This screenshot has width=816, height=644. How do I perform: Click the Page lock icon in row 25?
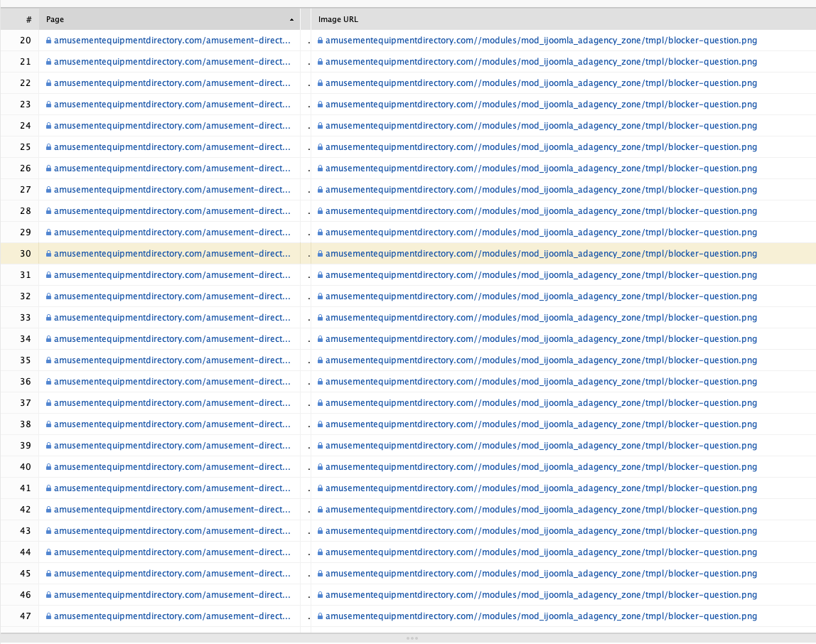tap(48, 147)
